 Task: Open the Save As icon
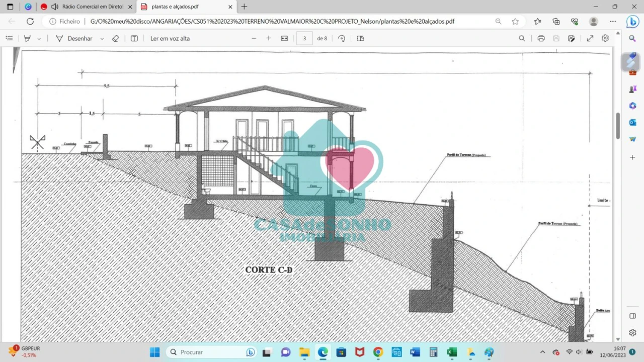pyautogui.click(x=571, y=38)
